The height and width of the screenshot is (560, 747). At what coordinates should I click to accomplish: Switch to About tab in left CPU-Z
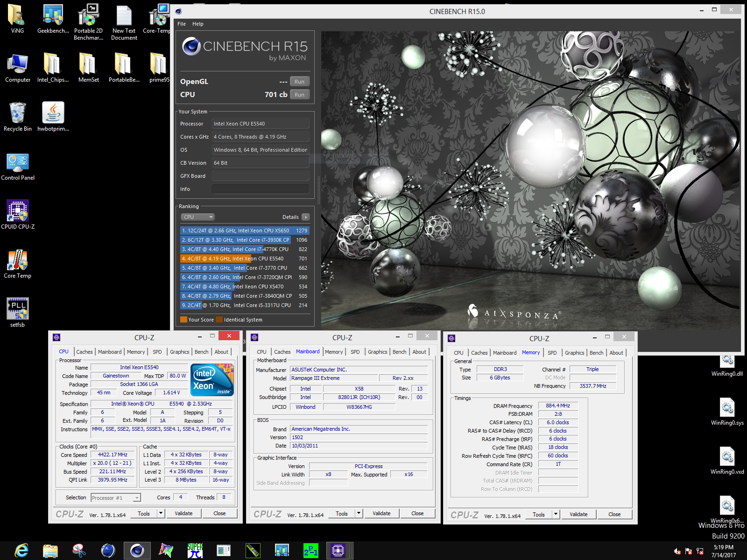[221, 352]
